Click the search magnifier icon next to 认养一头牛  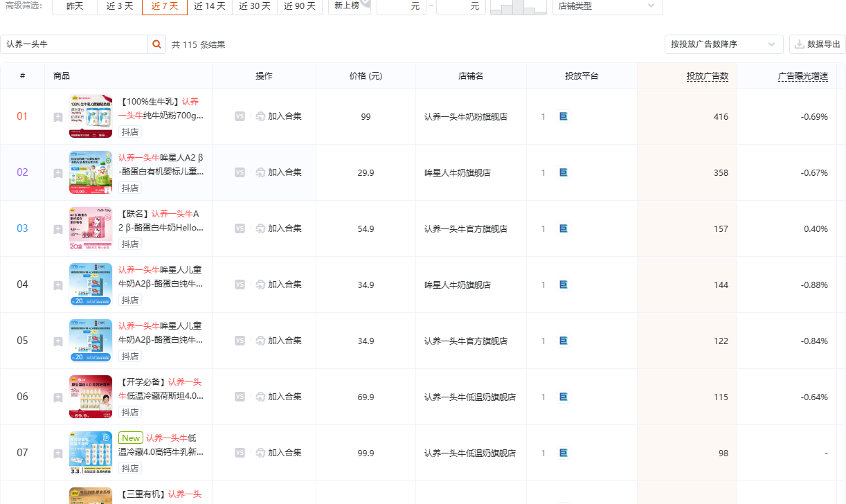(x=157, y=44)
